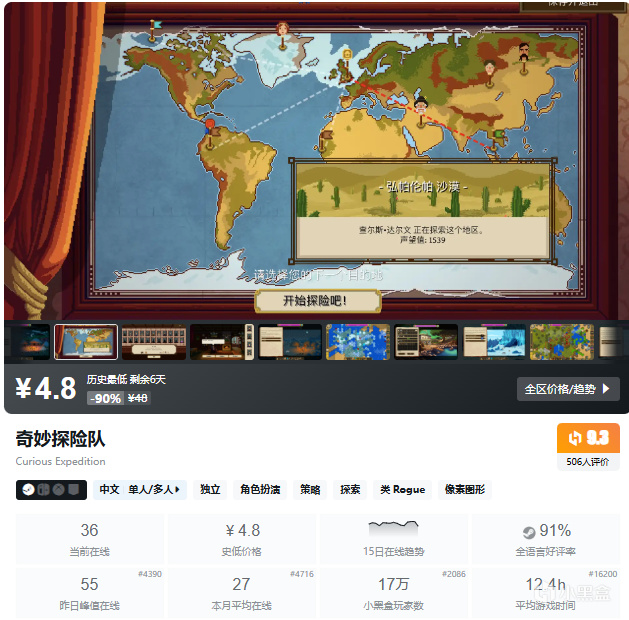The width and height of the screenshot is (629, 620).
Task: Click the mustached man pin in east Asia
Action: point(523,58)
